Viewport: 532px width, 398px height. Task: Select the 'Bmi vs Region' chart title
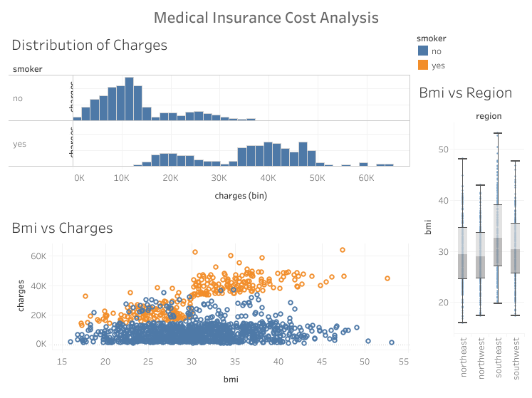pyautogui.click(x=466, y=93)
